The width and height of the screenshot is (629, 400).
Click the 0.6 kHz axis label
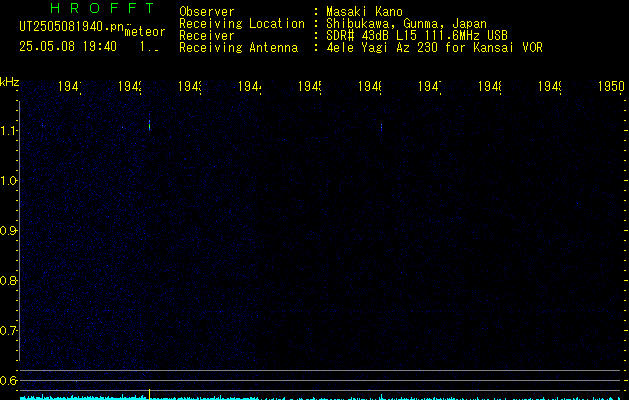click(x=9, y=380)
